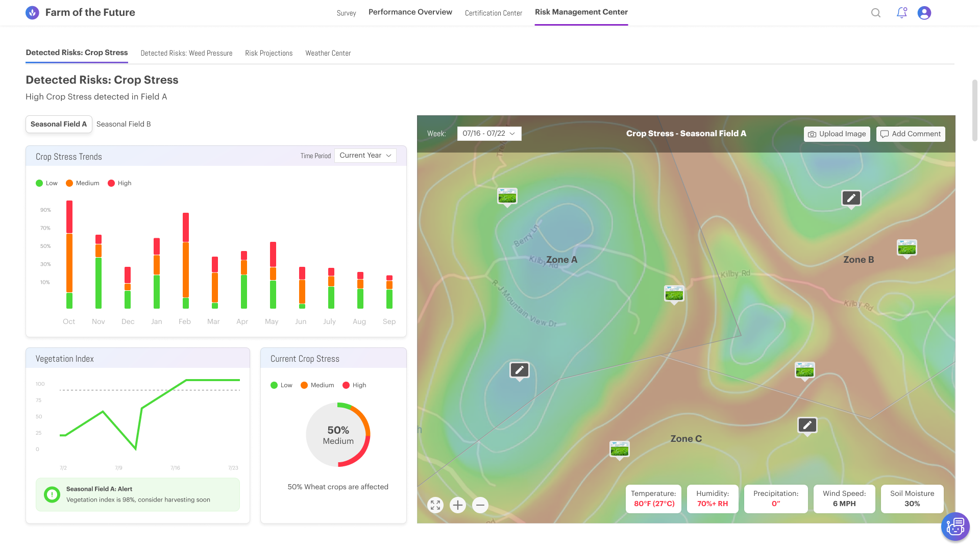Click the Add Comment button
The width and height of the screenshot is (980, 551).
coord(911,134)
